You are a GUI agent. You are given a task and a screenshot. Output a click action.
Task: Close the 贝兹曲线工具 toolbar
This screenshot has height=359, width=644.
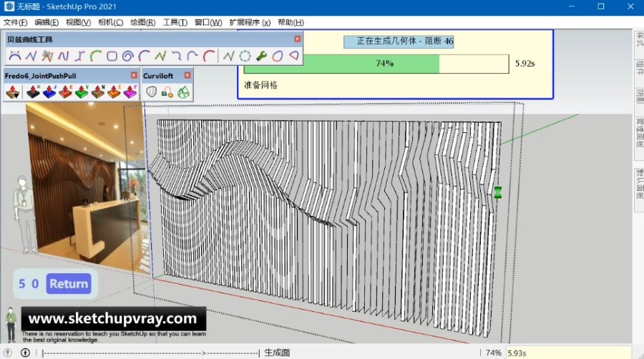click(298, 39)
